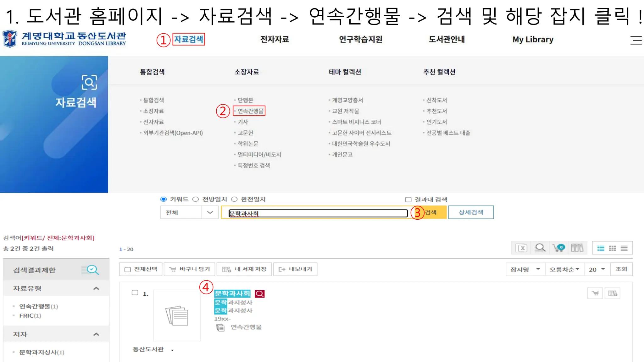Open the cart icon with badge
The image size is (644, 362).
click(558, 248)
